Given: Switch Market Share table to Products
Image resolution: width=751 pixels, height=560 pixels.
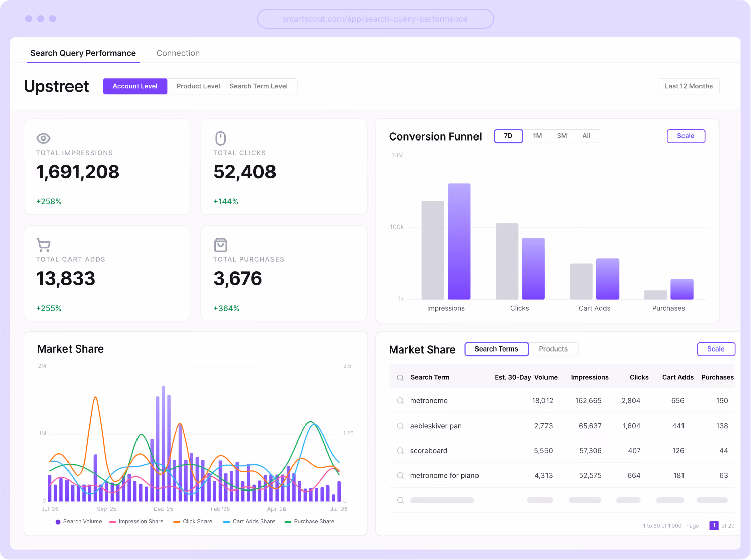Looking at the screenshot, I should coord(553,349).
